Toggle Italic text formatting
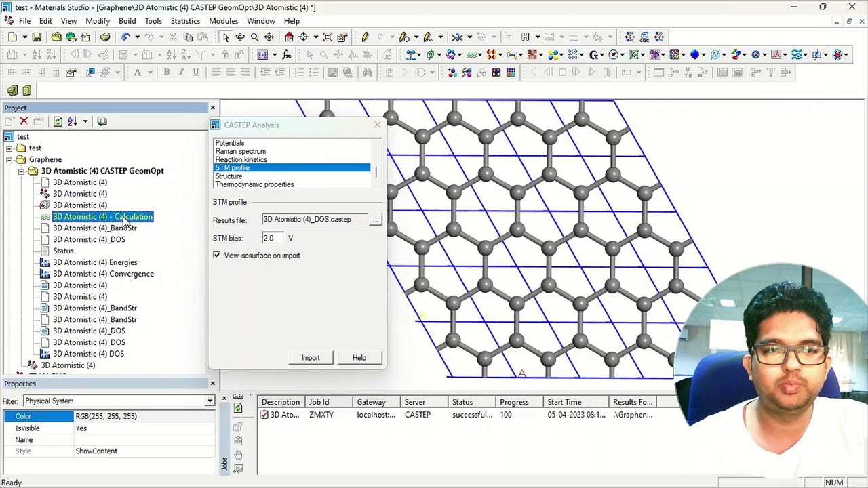Viewport: 868px width, 488px height. pos(181,73)
